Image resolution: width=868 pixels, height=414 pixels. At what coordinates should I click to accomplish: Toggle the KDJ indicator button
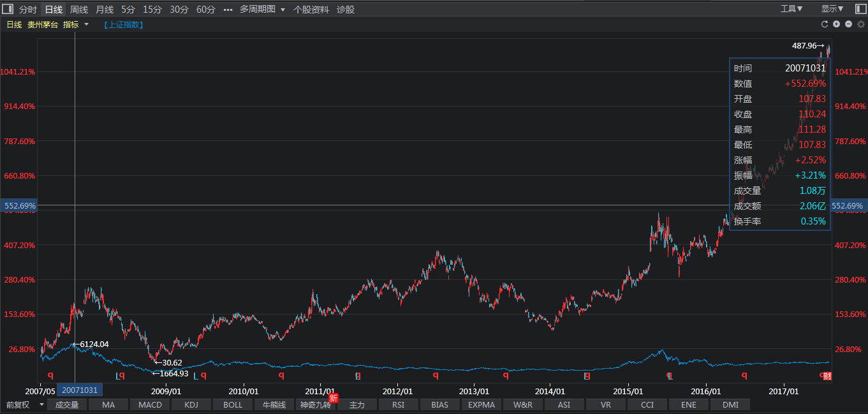(191, 404)
